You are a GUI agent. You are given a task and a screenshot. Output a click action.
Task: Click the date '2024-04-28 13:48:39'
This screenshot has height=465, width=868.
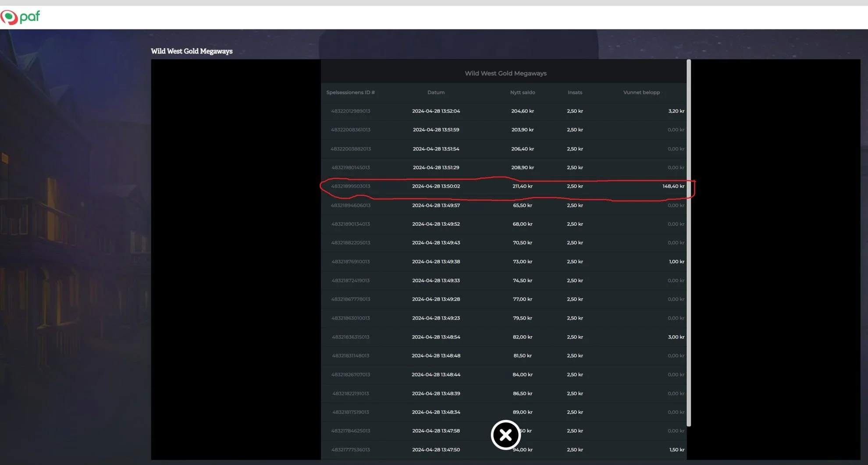436,394
